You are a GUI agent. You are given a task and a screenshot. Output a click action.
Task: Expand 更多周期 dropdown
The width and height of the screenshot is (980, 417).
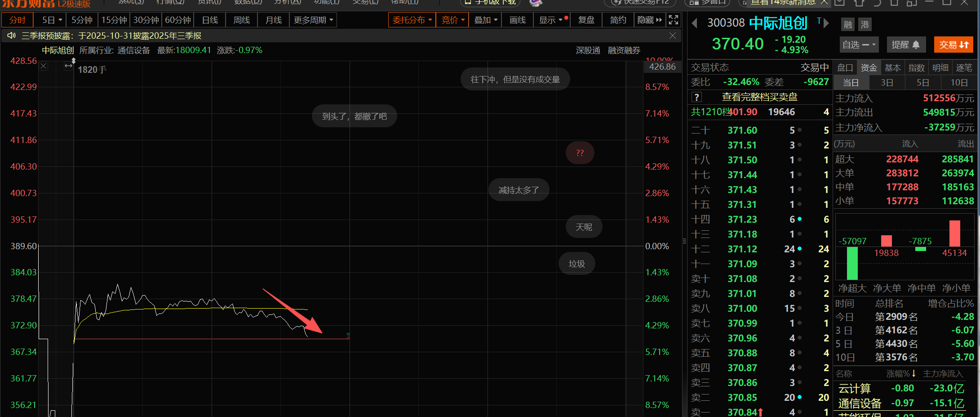coord(313,20)
